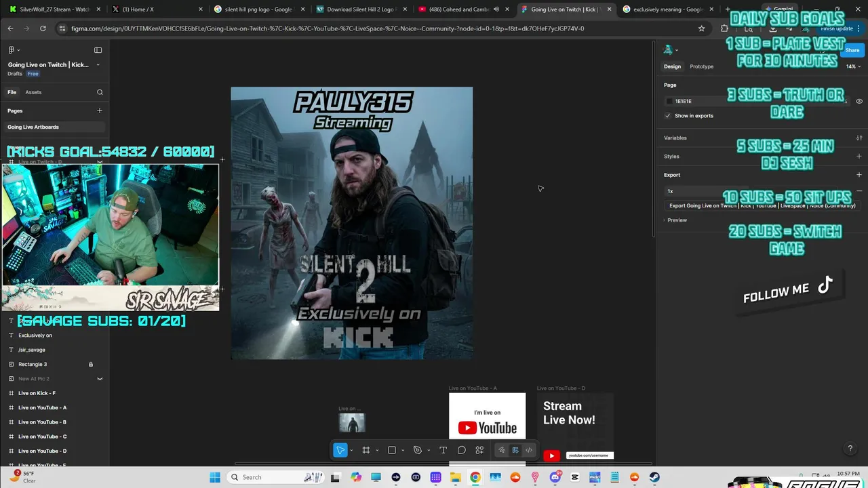Expand the Preview section
Image resolution: width=868 pixels, height=488 pixels.
[x=675, y=220]
